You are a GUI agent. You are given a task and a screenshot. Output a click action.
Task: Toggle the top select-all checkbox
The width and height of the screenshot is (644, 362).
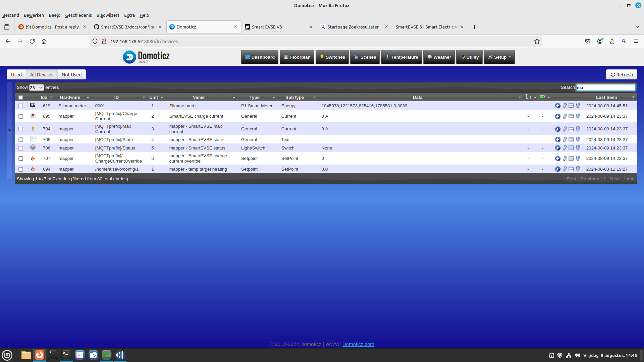tap(21, 97)
